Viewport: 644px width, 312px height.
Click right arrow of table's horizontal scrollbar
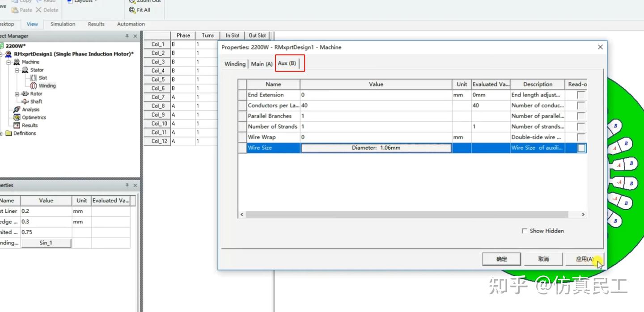[583, 215]
